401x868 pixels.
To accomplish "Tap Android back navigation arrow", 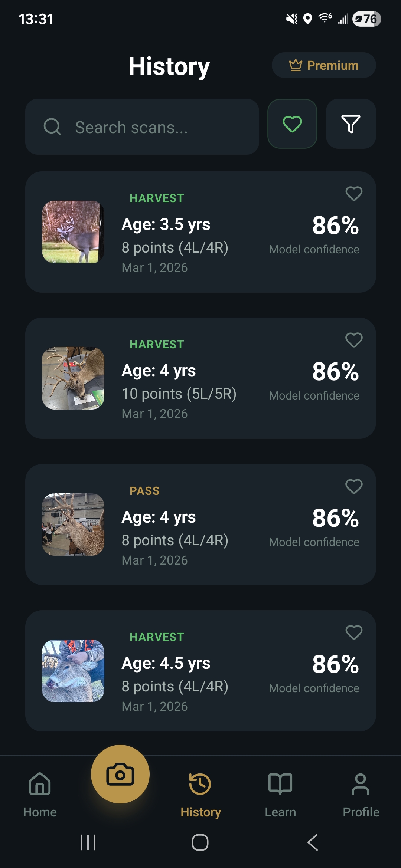I will click(313, 842).
